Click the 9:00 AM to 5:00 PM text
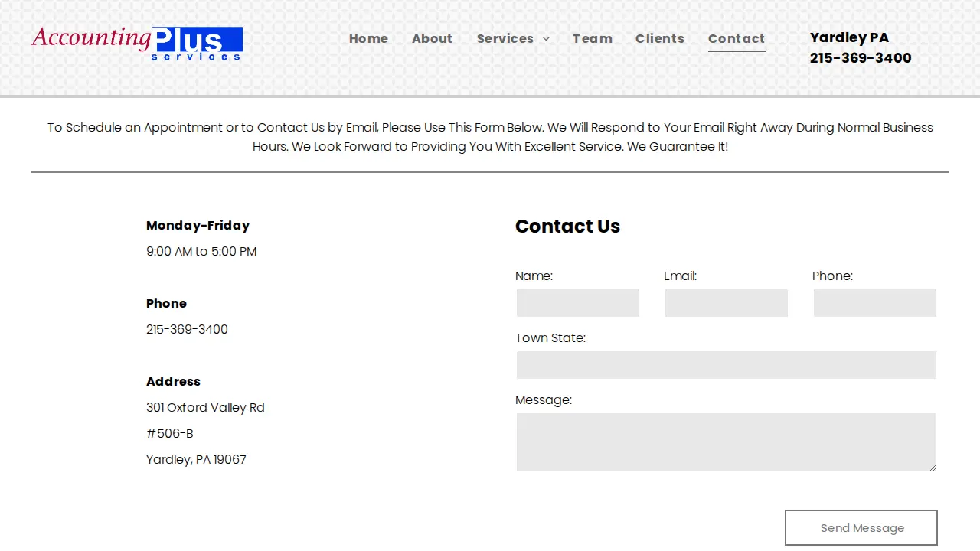The width and height of the screenshot is (980, 551). pos(201,251)
